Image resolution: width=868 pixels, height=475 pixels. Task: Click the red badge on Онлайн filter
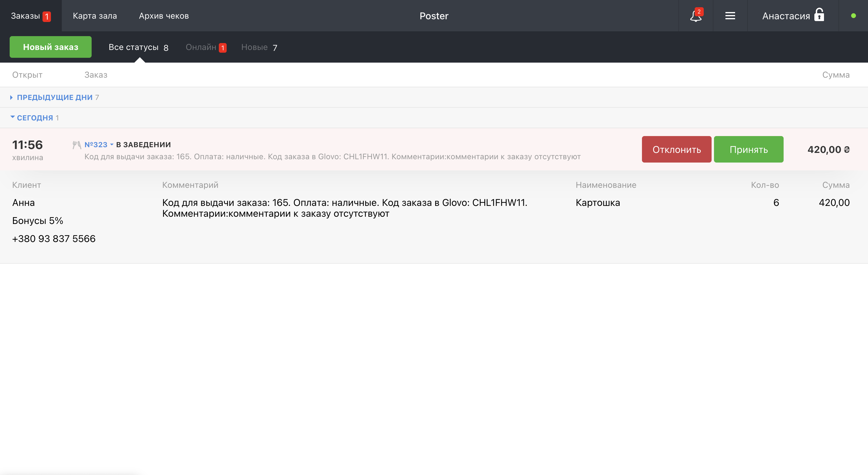click(222, 48)
